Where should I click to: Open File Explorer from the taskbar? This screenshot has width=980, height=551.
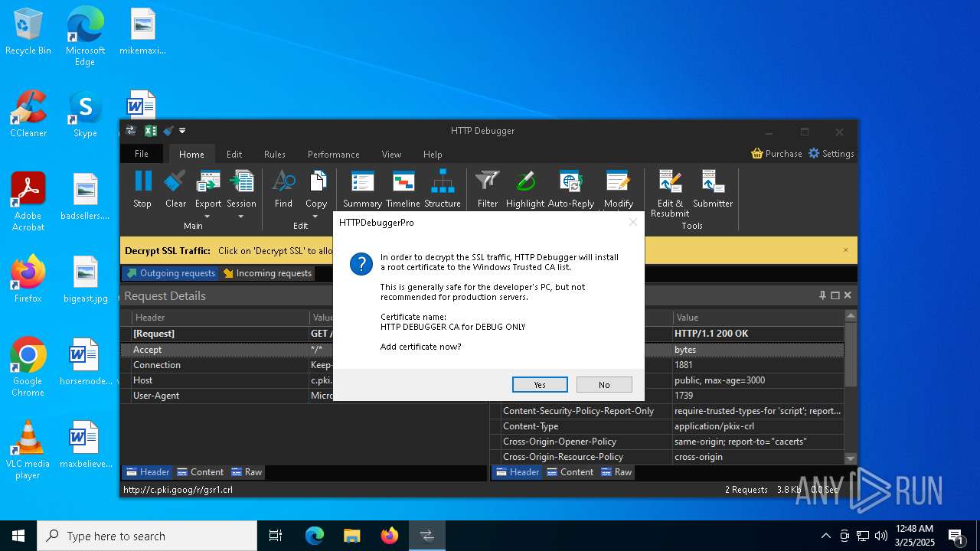point(352,536)
